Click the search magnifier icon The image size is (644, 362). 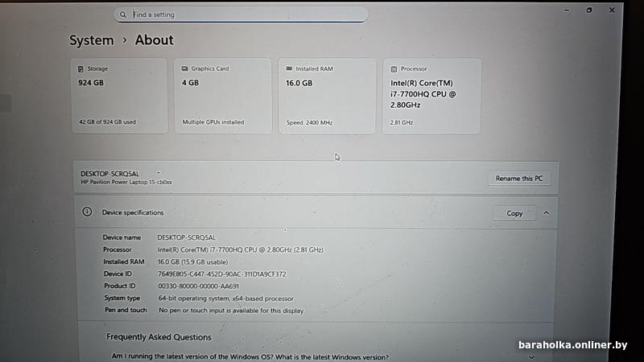tap(123, 14)
